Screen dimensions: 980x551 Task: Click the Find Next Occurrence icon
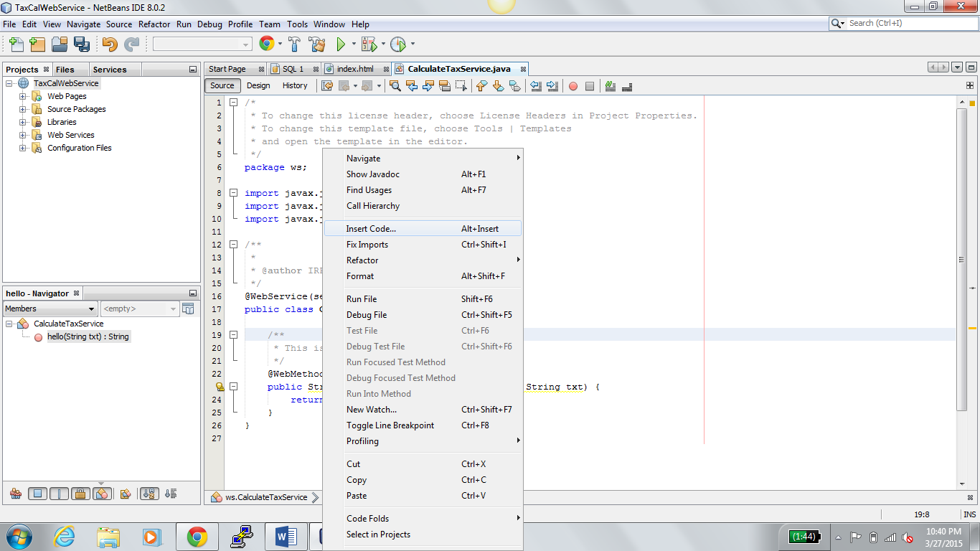click(428, 86)
